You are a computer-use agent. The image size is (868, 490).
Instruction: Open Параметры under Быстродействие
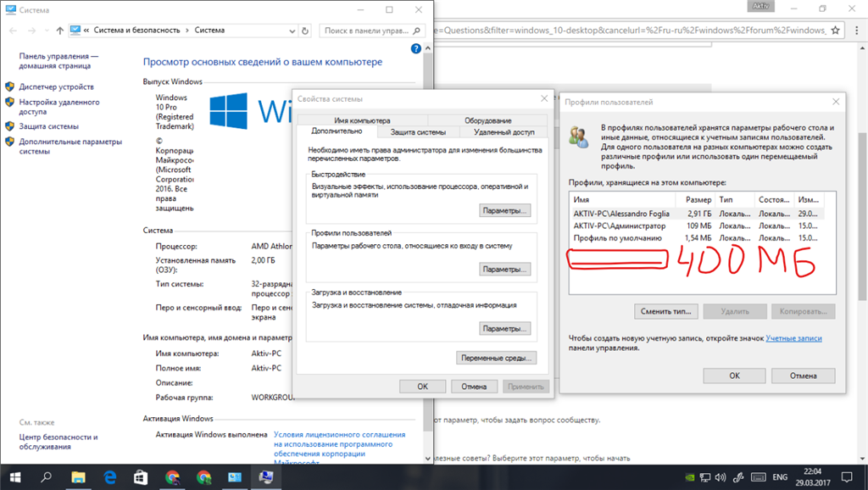click(504, 210)
